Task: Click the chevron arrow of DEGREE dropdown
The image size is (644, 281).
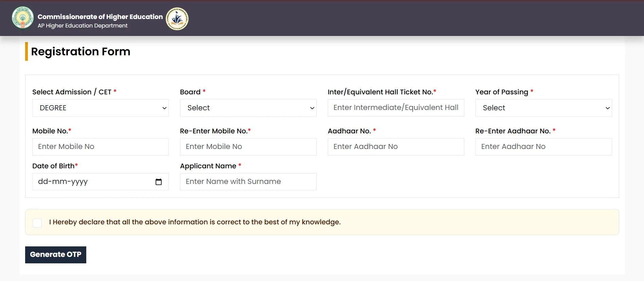Action: pos(164,108)
